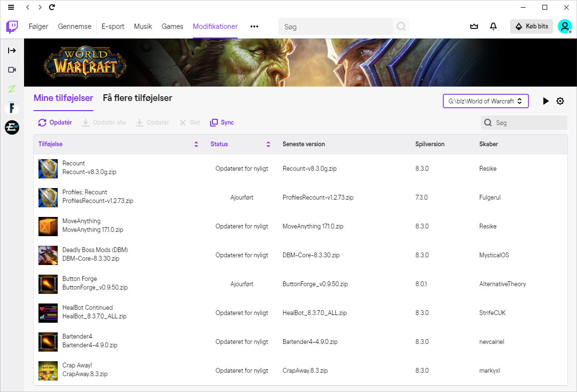Image resolution: width=577 pixels, height=392 pixels.
Task: Click the reload icon in title bar
Action: 52,7
